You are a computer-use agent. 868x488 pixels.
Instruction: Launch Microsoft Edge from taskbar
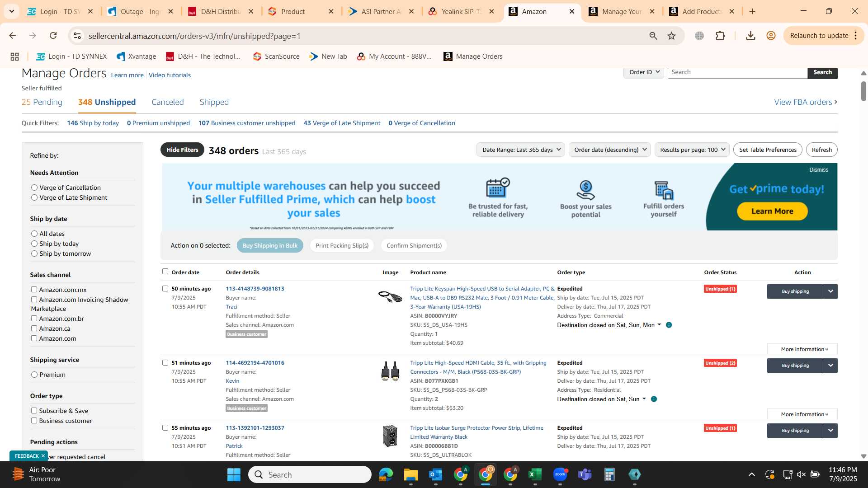[386, 474]
